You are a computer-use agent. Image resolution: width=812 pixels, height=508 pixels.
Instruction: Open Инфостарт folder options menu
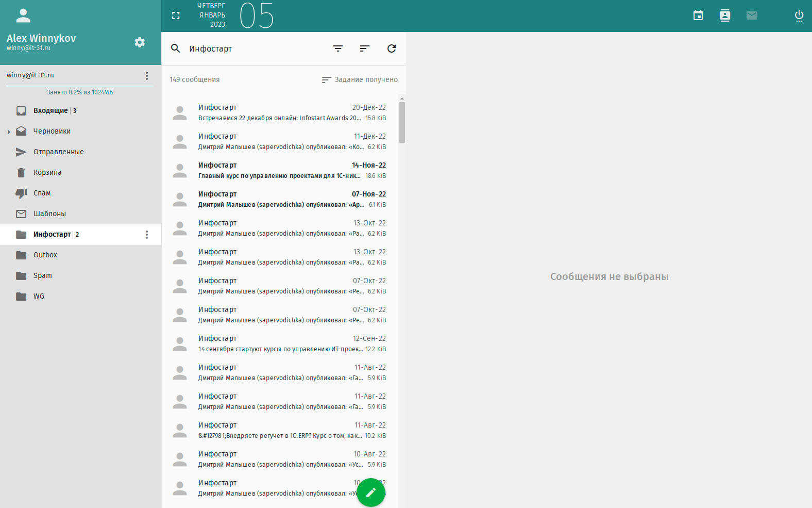pos(147,235)
